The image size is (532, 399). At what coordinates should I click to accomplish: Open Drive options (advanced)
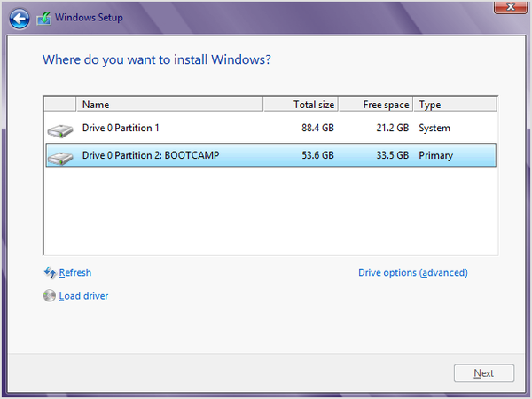click(x=413, y=272)
